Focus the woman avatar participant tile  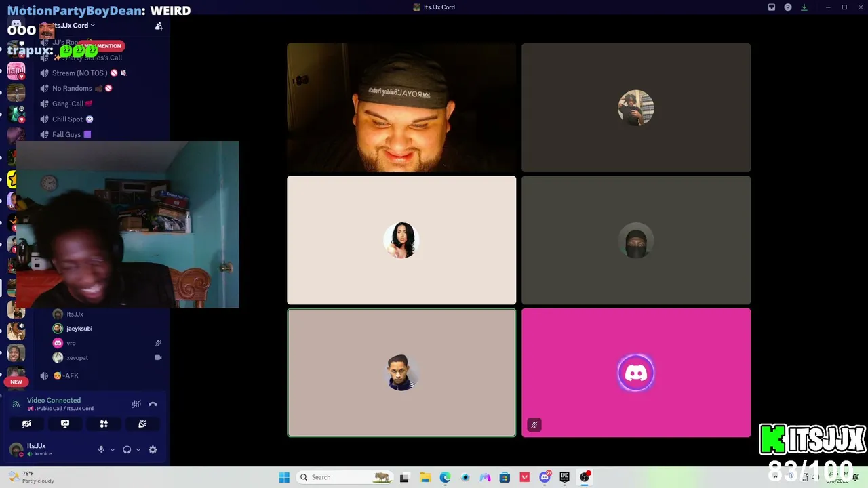pyautogui.click(x=401, y=241)
